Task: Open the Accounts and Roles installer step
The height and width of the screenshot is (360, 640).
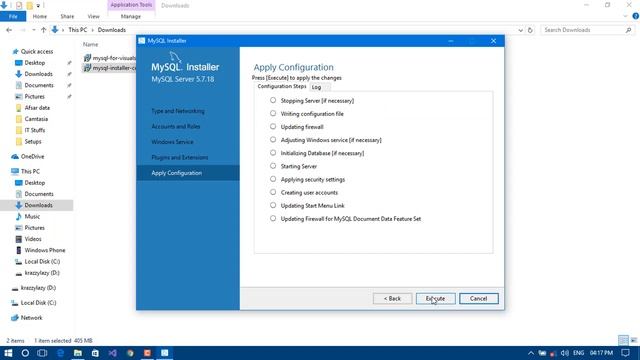Action: pyautogui.click(x=176, y=127)
